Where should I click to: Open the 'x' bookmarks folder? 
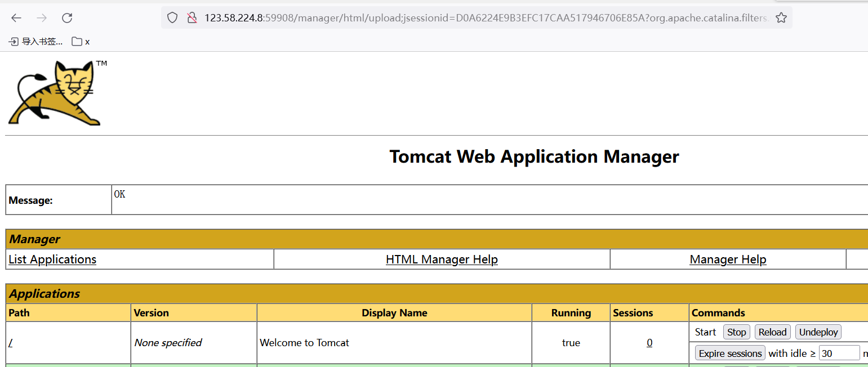[x=81, y=42]
